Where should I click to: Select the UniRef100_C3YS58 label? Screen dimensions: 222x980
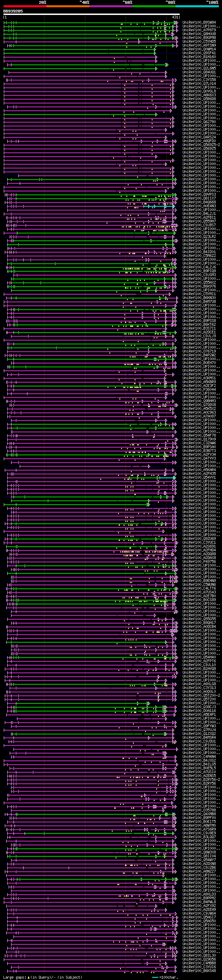(199, 80)
